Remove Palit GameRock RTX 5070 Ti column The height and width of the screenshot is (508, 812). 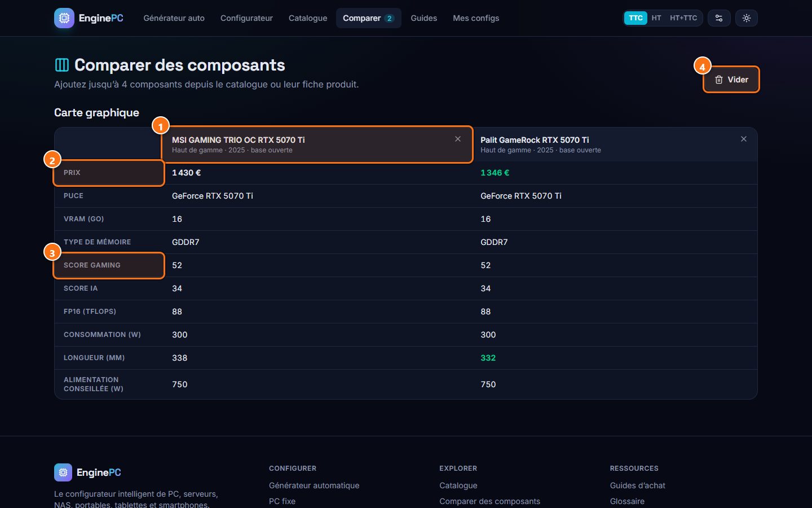(744, 139)
